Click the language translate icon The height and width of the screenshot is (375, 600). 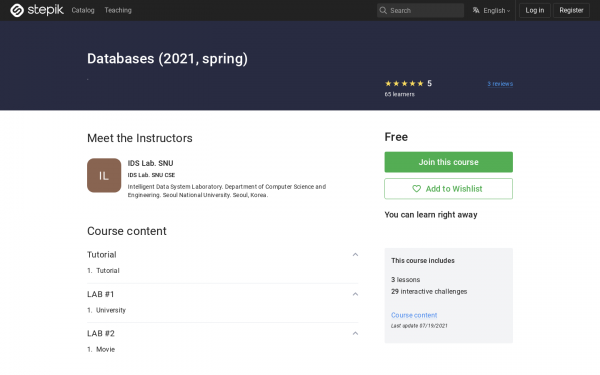476,10
